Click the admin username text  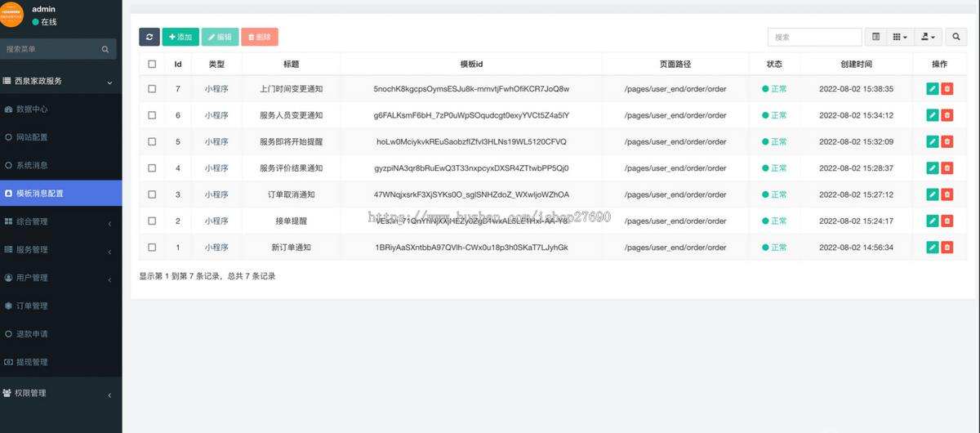(43, 9)
